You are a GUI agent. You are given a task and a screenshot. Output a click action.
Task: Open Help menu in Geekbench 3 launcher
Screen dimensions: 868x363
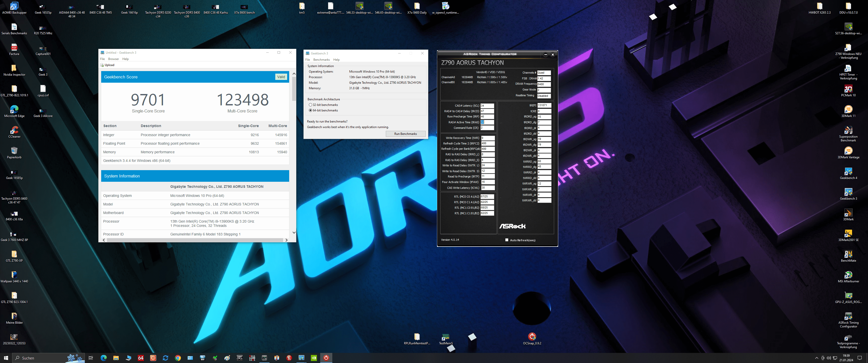pos(336,59)
